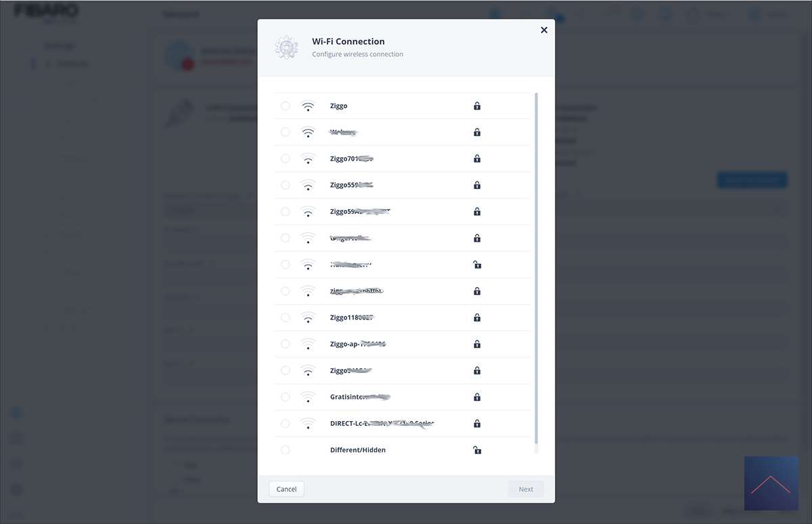This screenshot has height=524, width=812.
Task: Click the network list scrollbar
Action: 537,271
